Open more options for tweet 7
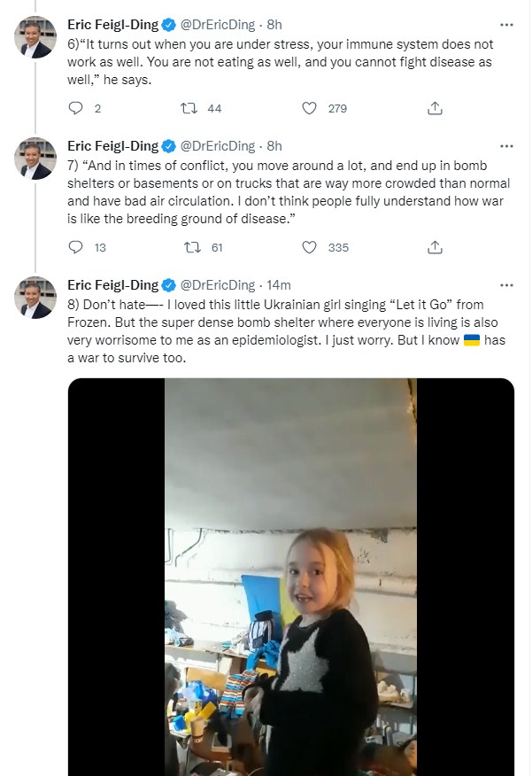This screenshot has width=532, height=776. (506, 145)
